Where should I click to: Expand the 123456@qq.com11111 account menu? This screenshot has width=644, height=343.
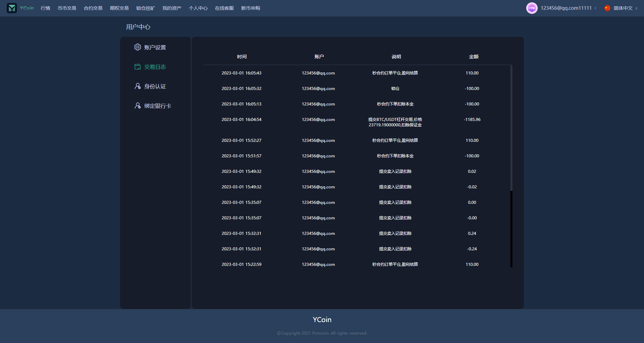[595, 8]
